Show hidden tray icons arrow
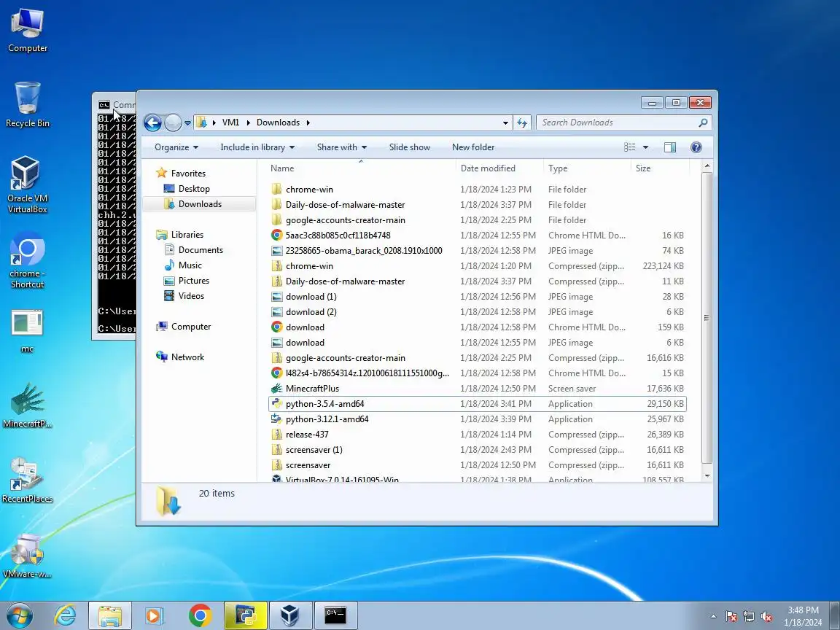The height and width of the screenshot is (630, 840). [x=713, y=617]
